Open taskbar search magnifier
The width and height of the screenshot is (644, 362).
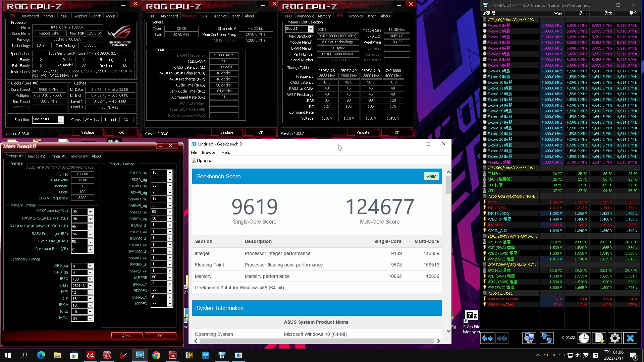24,355
